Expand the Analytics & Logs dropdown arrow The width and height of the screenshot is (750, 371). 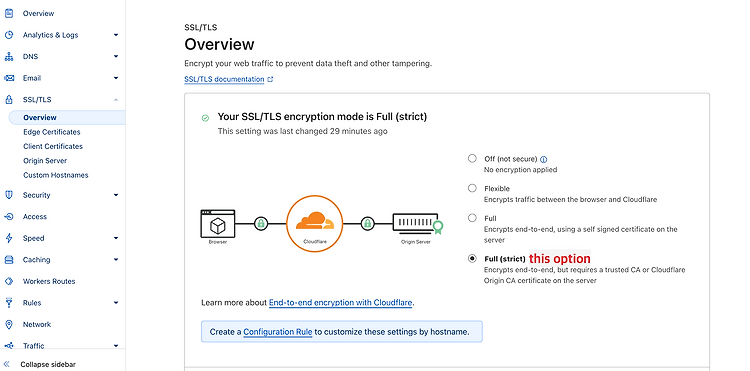116,35
